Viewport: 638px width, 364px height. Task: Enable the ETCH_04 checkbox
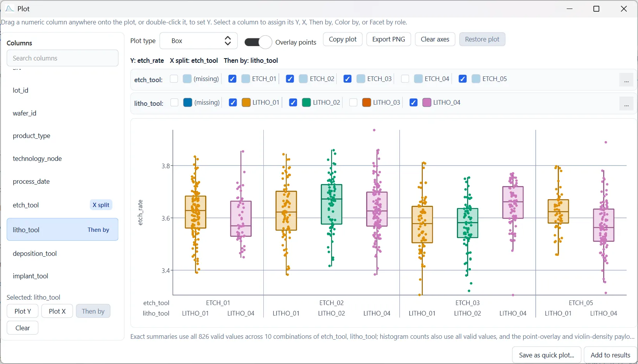tap(405, 79)
